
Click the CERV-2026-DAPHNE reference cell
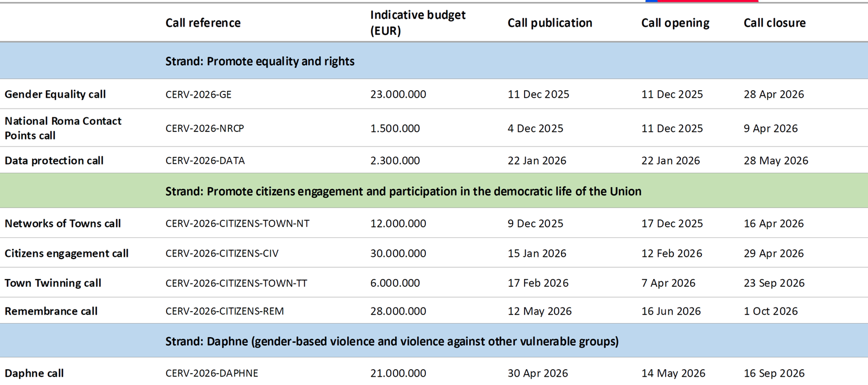212,374
